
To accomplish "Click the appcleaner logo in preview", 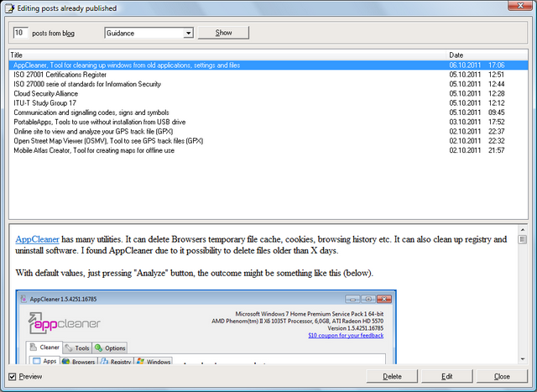I will [x=64, y=323].
